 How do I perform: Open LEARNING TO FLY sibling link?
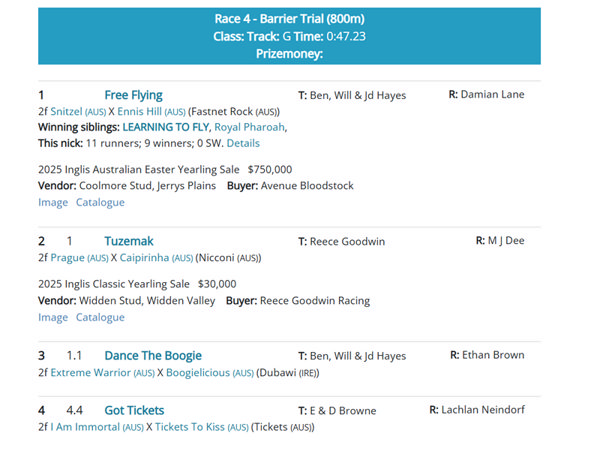(164, 127)
